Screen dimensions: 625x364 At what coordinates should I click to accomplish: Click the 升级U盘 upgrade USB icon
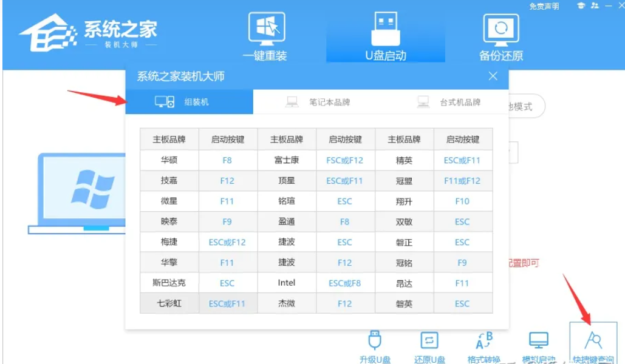[375, 347]
